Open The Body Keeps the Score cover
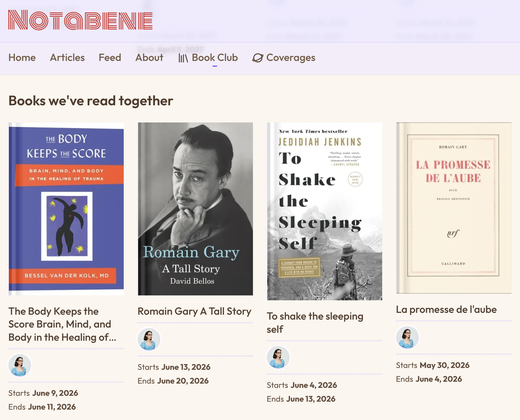520x420 pixels. (66, 209)
